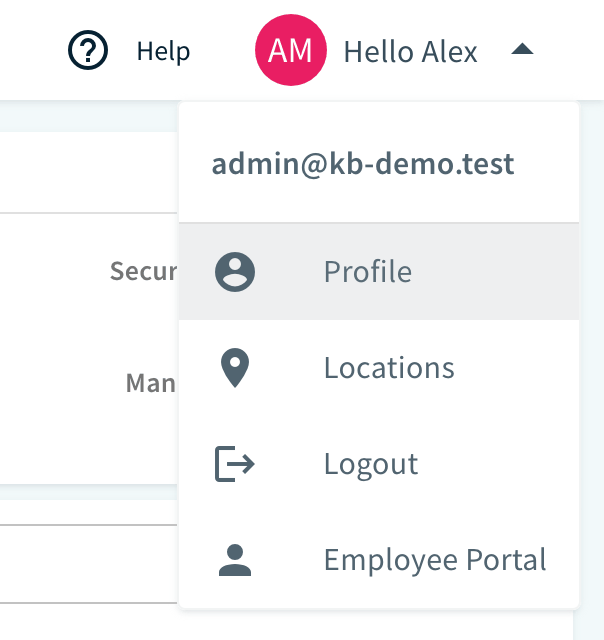This screenshot has width=604, height=640.
Task: Click the Logout arrow icon
Action: pyautogui.click(x=235, y=464)
